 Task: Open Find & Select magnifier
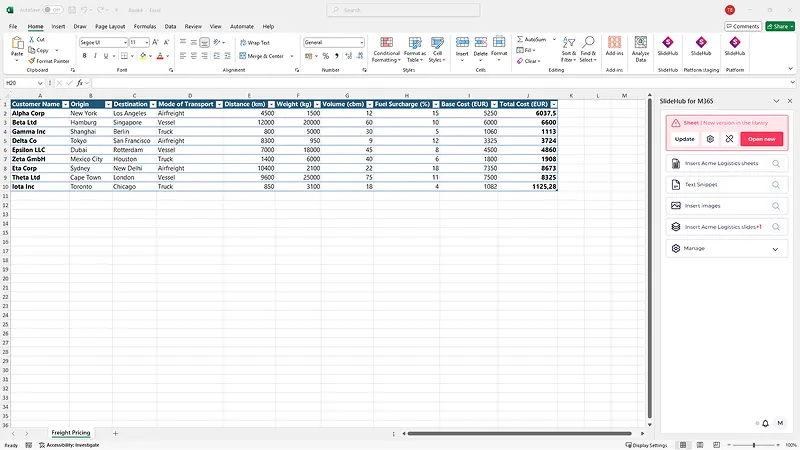tap(588, 49)
